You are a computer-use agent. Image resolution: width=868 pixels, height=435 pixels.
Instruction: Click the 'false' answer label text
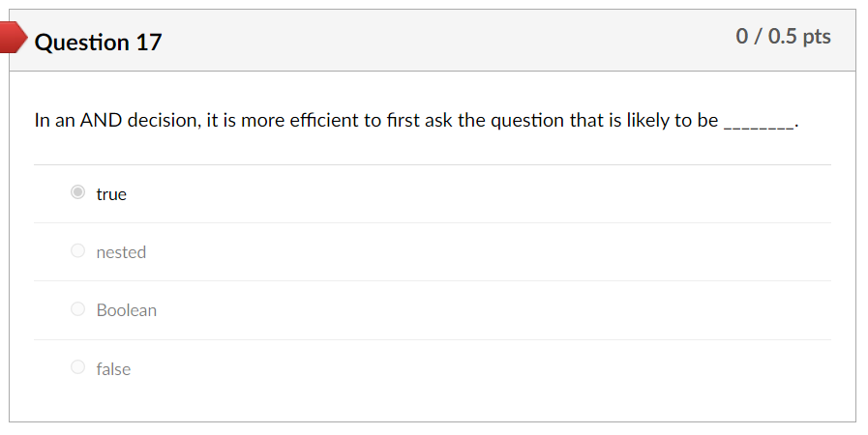click(113, 368)
